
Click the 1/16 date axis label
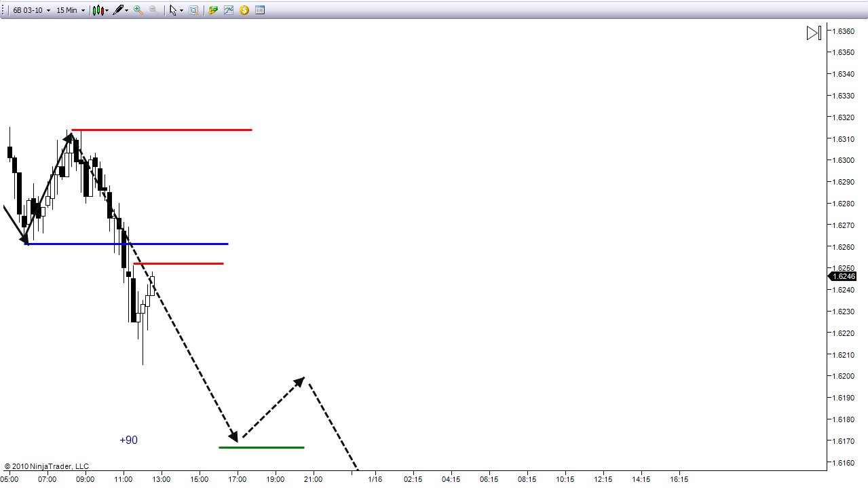point(375,479)
